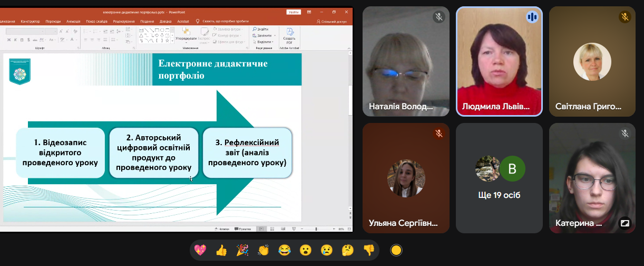Click the thumbs up emoji reaction
The height and width of the screenshot is (266, 644).
221,250
